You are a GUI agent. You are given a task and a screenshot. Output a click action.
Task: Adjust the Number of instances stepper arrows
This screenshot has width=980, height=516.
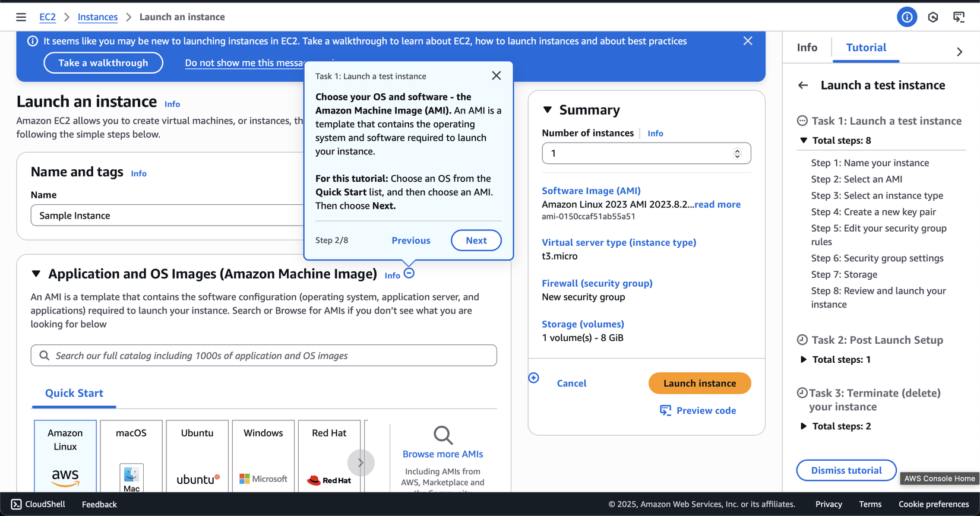coord(737,153)
